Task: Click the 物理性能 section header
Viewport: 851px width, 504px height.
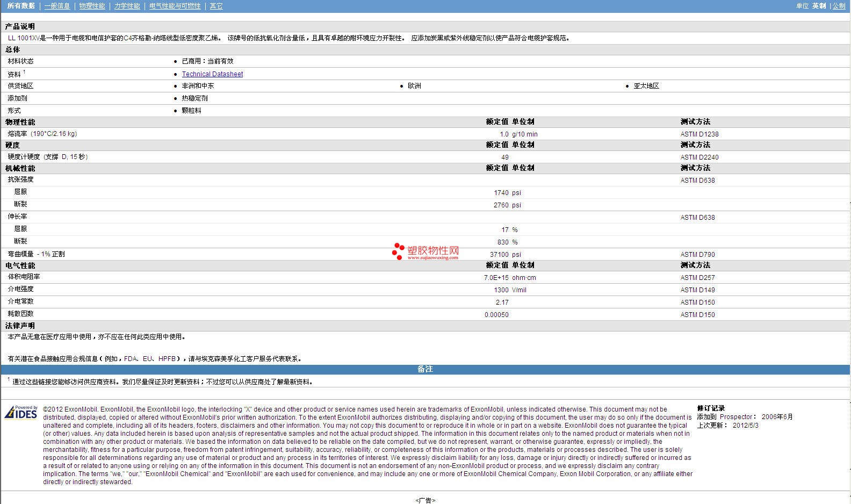Action: point(20,122)
